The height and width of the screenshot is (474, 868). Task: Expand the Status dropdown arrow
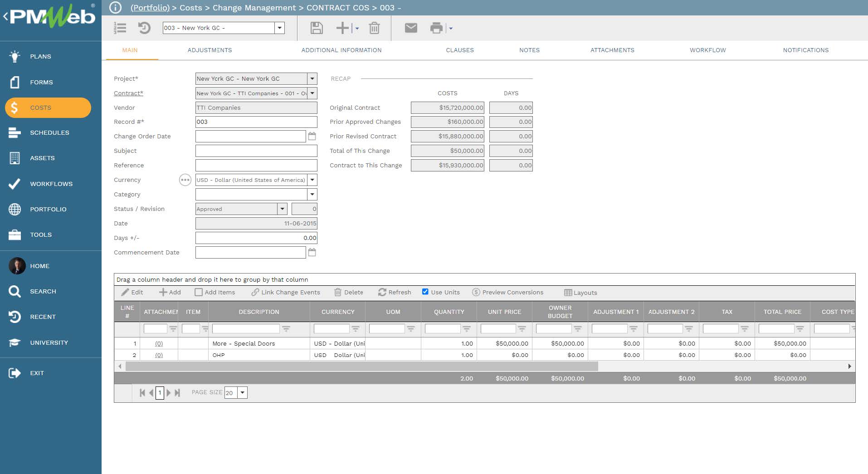click(x=283, y=209)
